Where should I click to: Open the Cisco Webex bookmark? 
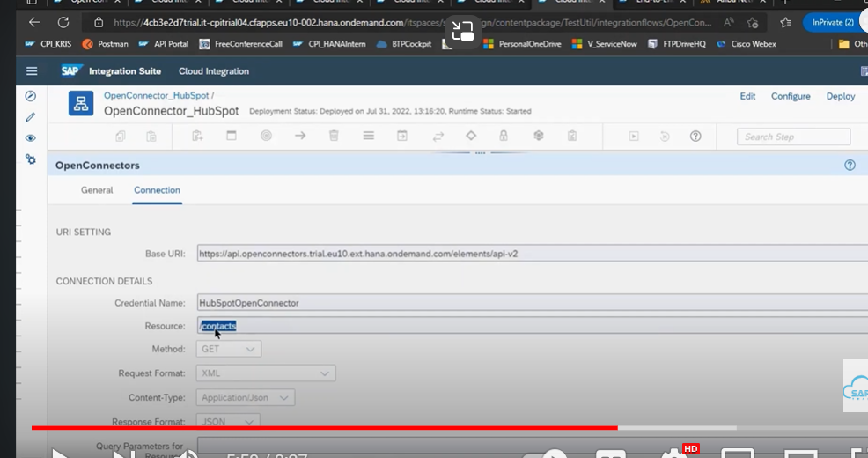[747, 44]
